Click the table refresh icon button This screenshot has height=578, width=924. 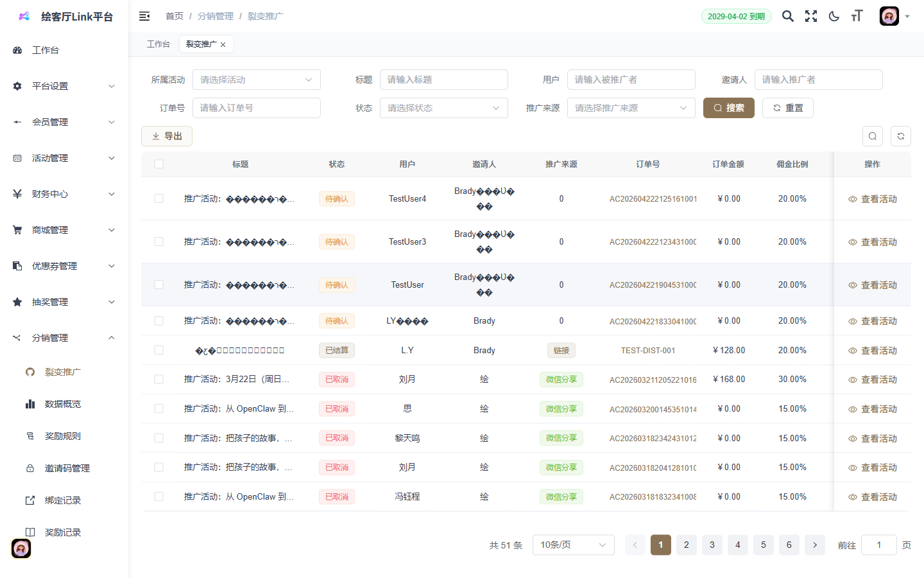coord(901,136)
